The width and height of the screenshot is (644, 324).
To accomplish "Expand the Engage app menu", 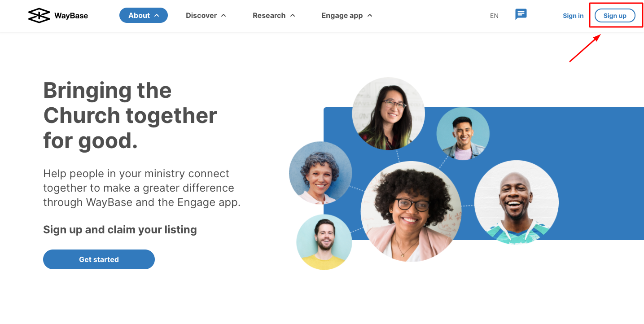I will point(347,15).
